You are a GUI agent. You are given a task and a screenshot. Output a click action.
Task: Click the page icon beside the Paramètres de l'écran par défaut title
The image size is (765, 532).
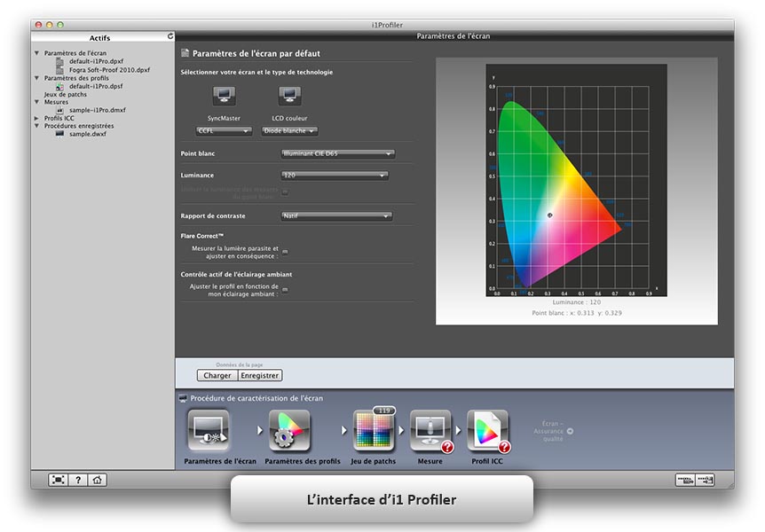(185, 53)
